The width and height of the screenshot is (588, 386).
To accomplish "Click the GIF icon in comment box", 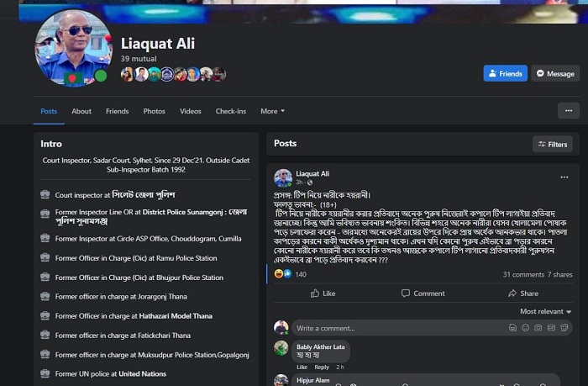I will (x=551, y=328).
